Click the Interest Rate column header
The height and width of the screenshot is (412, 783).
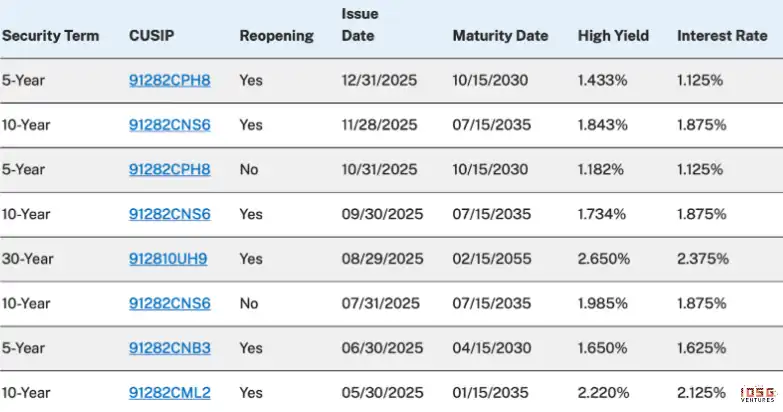[x=720, y=36]
